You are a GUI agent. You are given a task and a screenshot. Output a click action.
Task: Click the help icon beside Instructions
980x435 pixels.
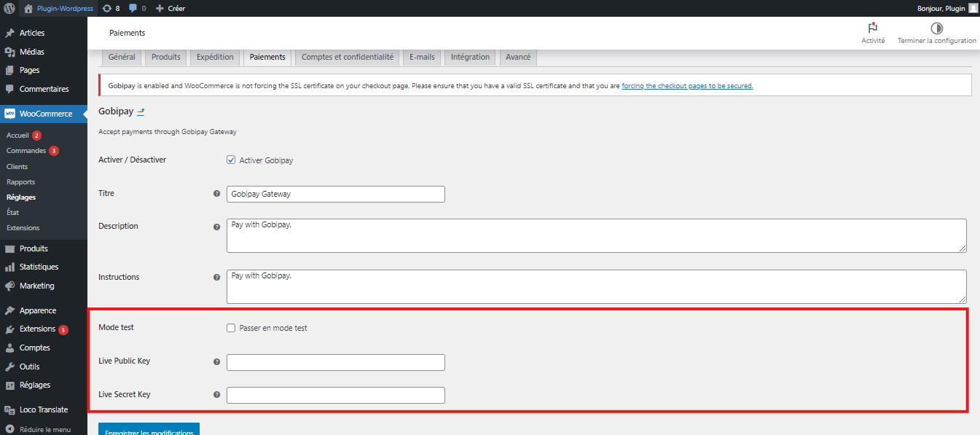[x=216, y=278]
